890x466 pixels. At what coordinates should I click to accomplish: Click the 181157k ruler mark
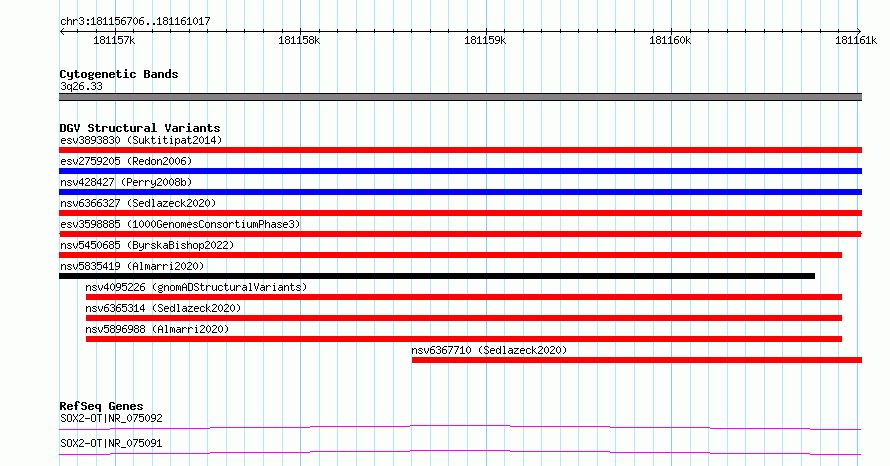114,40
